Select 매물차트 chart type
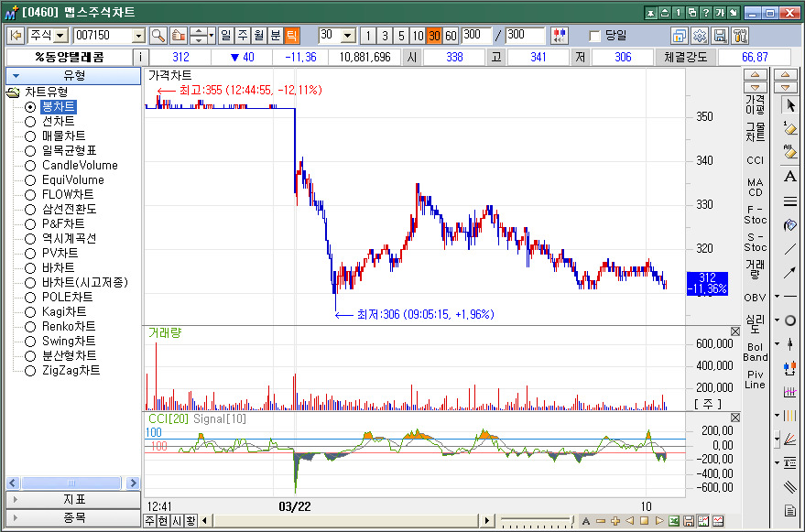The height and width of the screenshot is (532, 805). click(64, 136)
